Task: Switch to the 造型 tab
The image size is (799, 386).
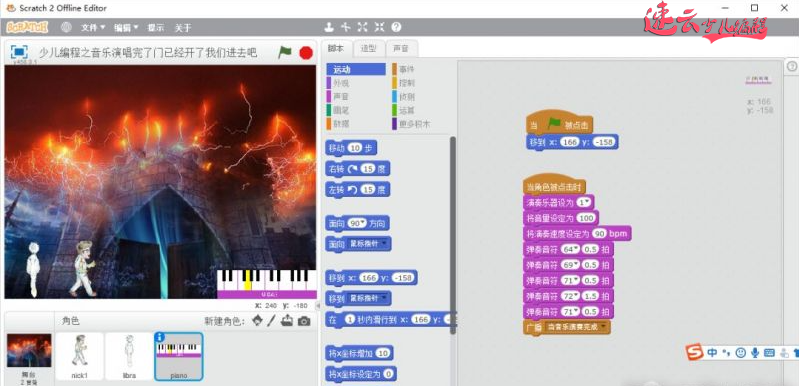Action: [x=368, y=49]
